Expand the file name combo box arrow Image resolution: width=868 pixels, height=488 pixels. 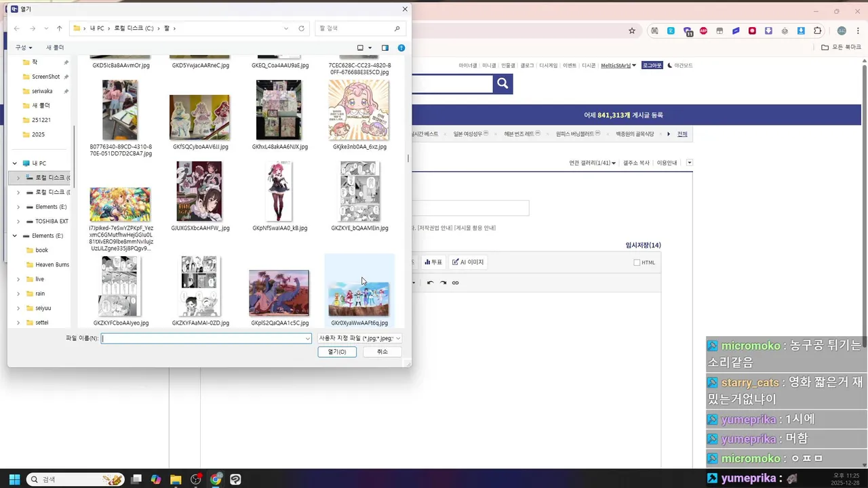[307, 338]
